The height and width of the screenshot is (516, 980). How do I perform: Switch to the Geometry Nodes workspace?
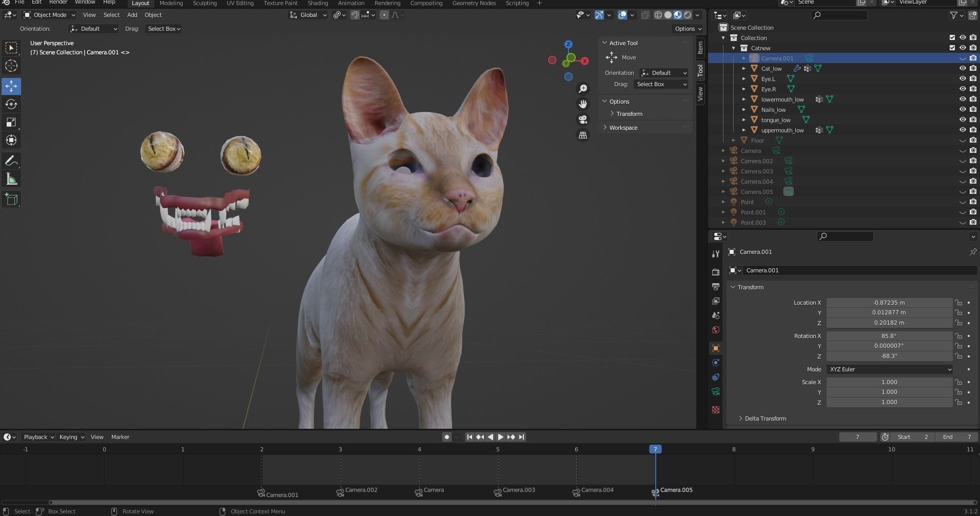[x=474, y=3]
